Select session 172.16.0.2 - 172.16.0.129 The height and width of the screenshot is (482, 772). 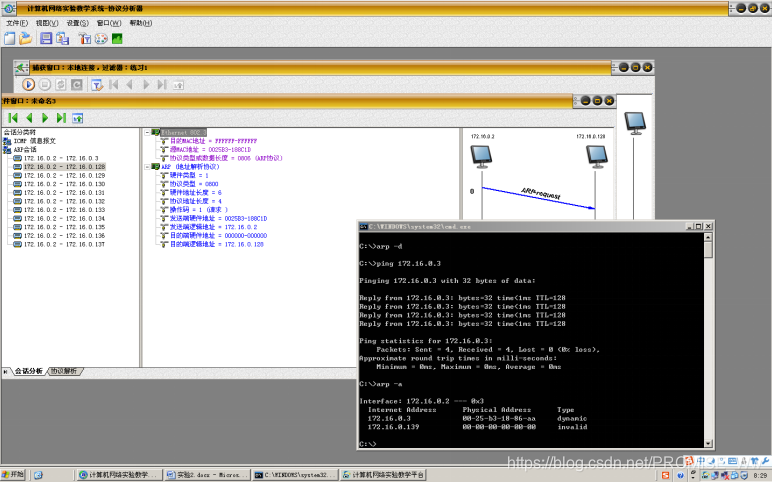[64, 176]
